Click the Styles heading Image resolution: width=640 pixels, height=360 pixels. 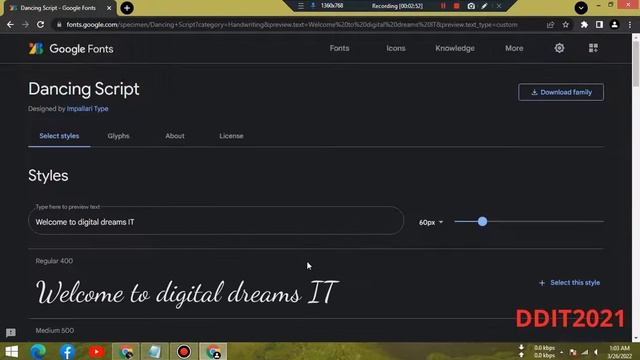(48, 176)
